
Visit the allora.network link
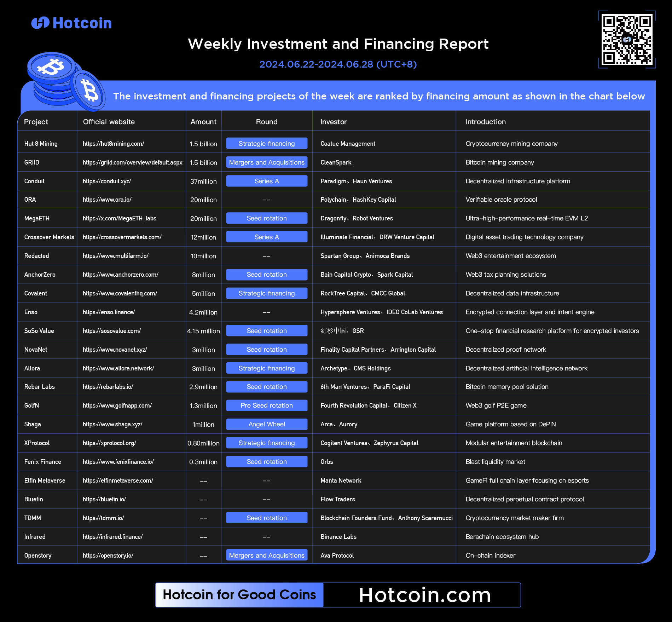click(118, 368)
